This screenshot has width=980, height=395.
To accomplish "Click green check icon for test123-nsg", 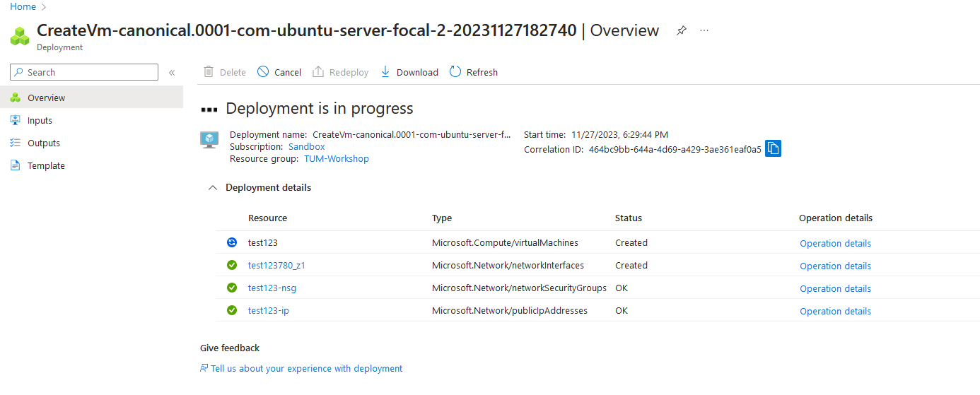I will [x=232, y=288].
